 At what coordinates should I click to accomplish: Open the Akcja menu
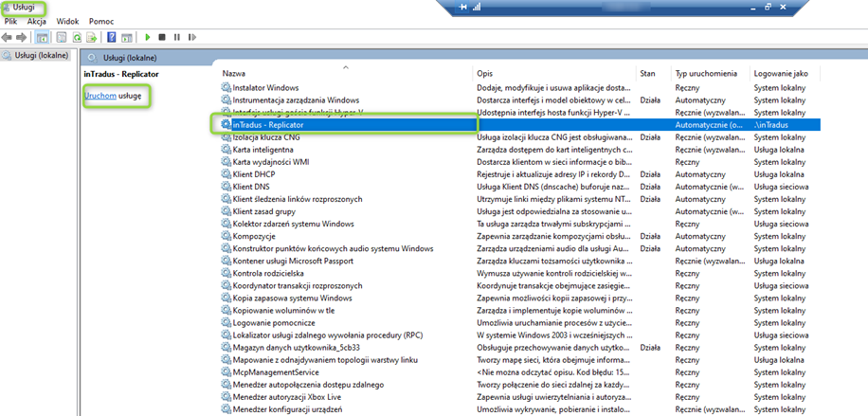click(x=37, y=21)
